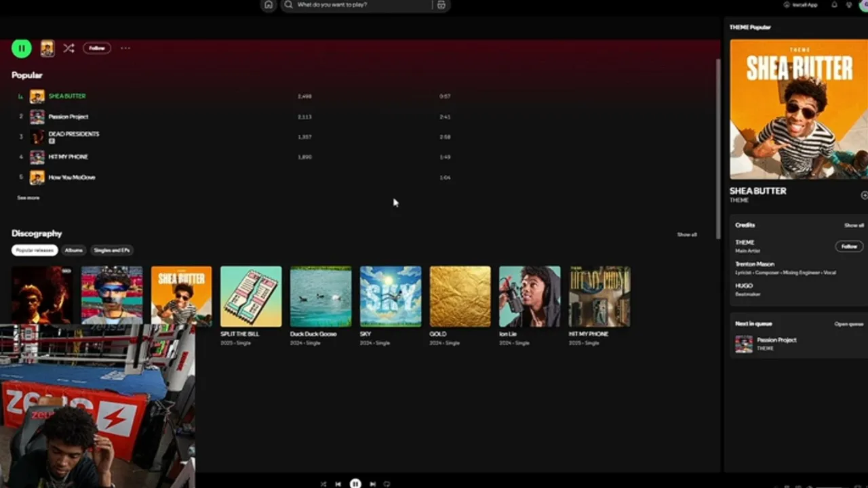Click the small artist thumbnail beside the pause button
Image resolution: width=868 pixels, height=488 pixels.
pyautogui.click(x=47, y=48)
